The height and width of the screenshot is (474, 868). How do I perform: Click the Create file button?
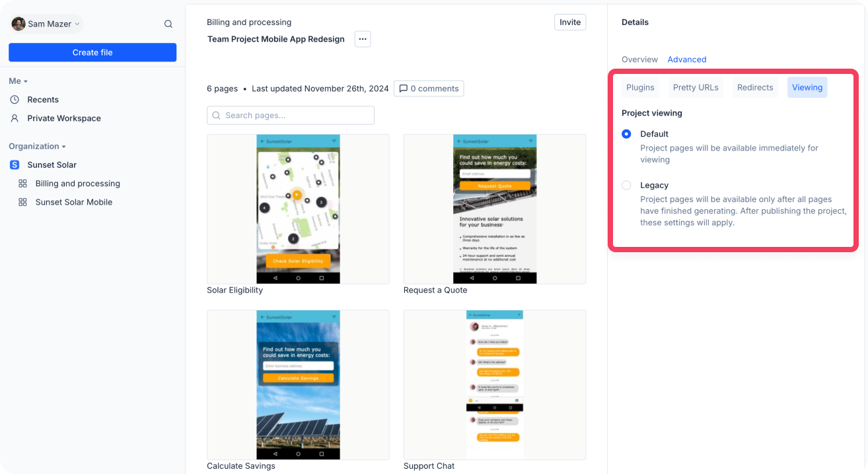[92, 52]
